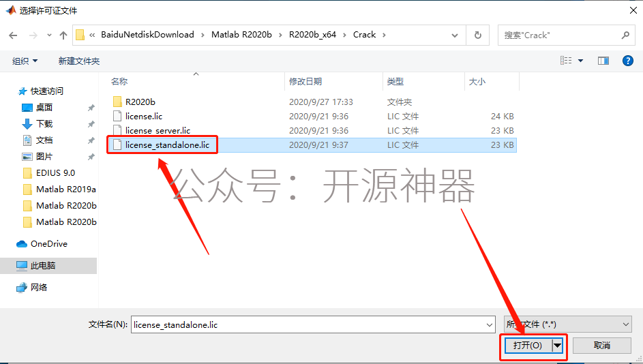Open 桌面 in quick access

point(44,108)
